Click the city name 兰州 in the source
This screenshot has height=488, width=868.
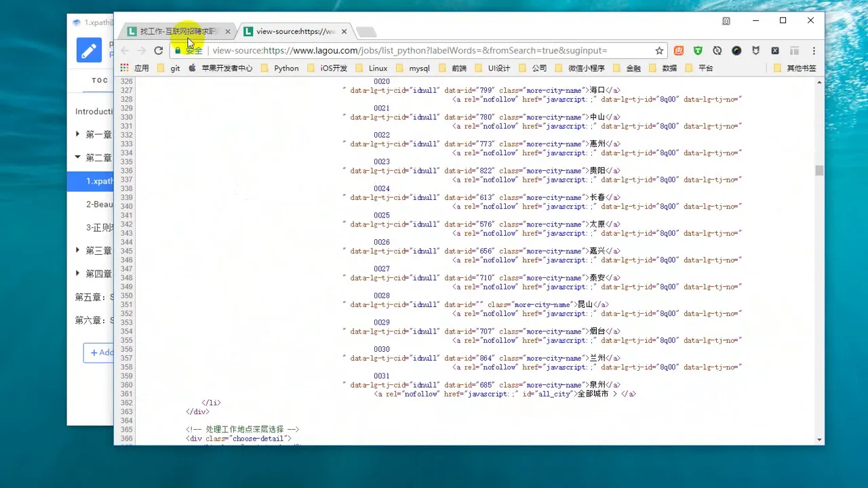tap(597, 358)
